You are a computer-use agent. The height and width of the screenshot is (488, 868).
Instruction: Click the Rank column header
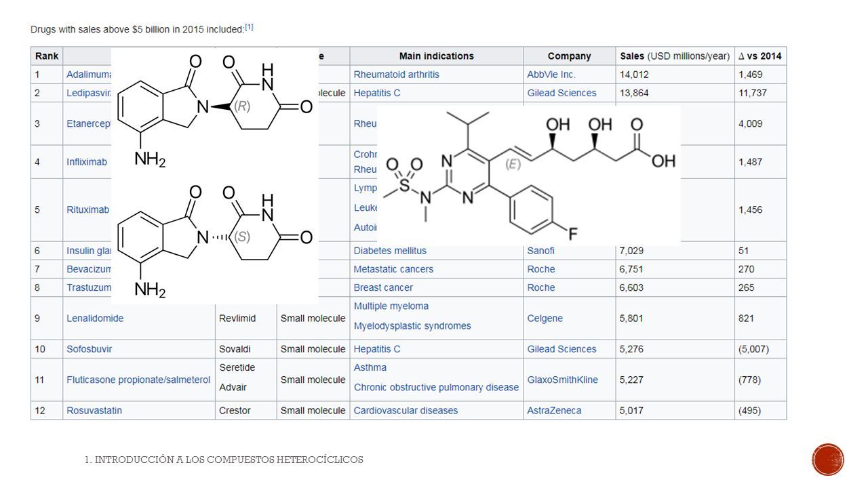tap(47, 56)
